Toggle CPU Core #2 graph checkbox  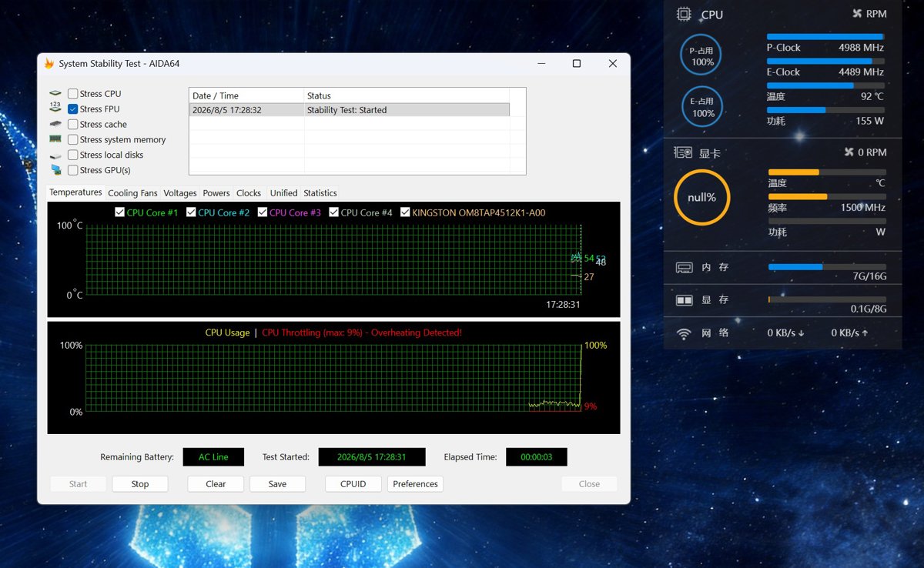point(191,212)
